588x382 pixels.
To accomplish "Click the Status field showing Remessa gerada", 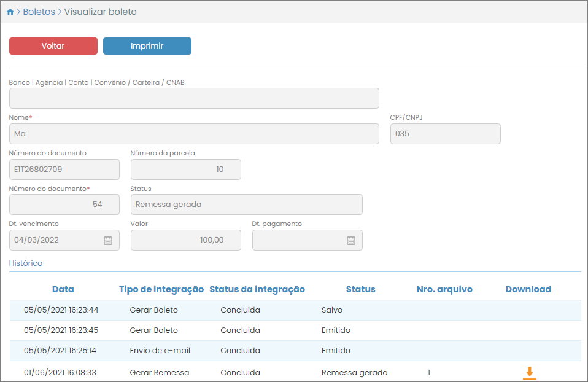I will coord(246,205).
